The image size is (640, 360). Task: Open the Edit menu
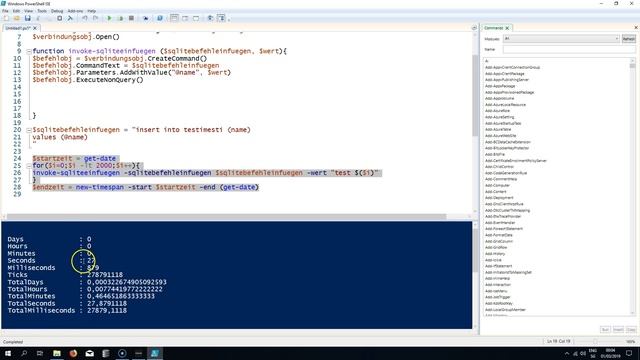coord(16,11)
